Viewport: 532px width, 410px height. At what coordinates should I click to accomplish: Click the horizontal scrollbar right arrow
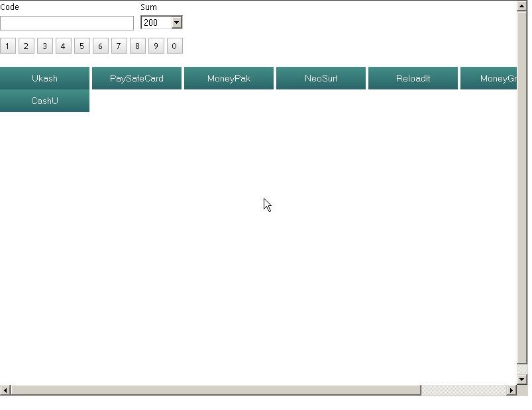pos(511,390)
